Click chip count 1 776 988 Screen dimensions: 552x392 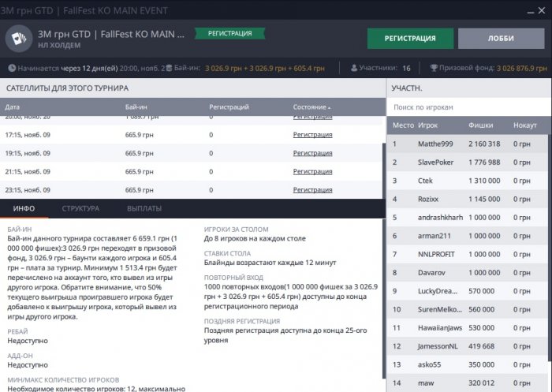(x=484, y=162)
